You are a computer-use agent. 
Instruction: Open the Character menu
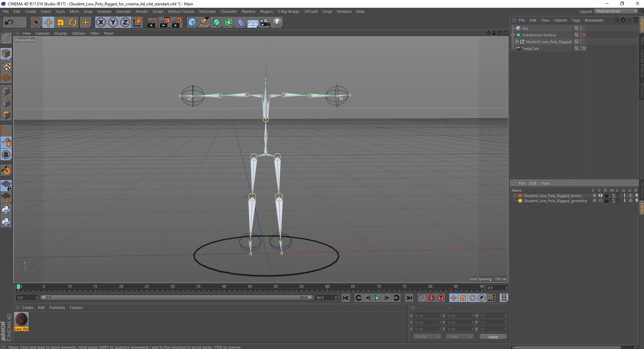pos(228,11)
